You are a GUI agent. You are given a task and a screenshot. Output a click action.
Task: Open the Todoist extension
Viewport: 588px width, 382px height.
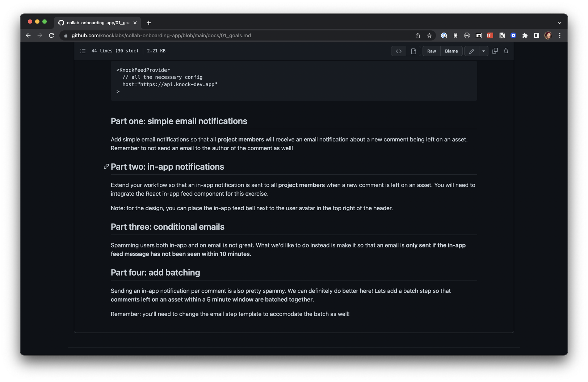pos(490,35)
